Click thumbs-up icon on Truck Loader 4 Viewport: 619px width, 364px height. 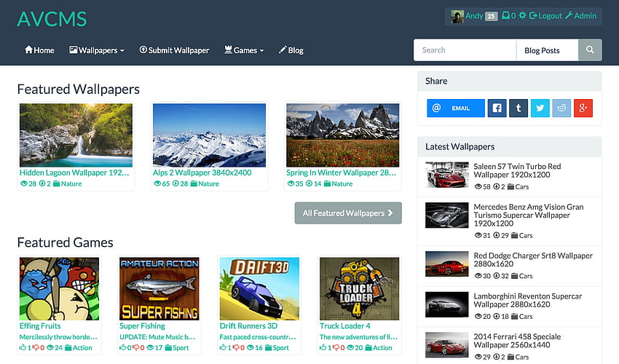pyautogui.click(x=323, y=347)
